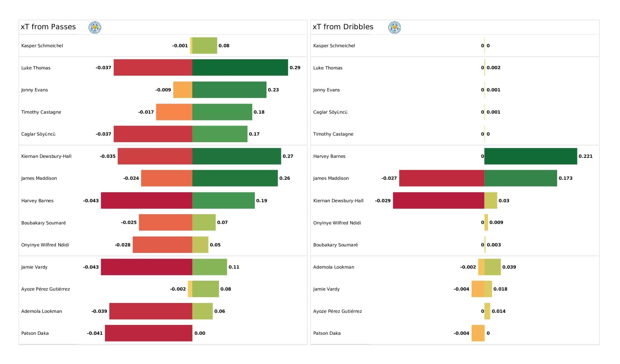Click Kiernan Dewsbury-Hall's red -0.029 dribbles bar
Image resolution: width=620 pixels, height=364 pixels.
[x=438, y=200]
